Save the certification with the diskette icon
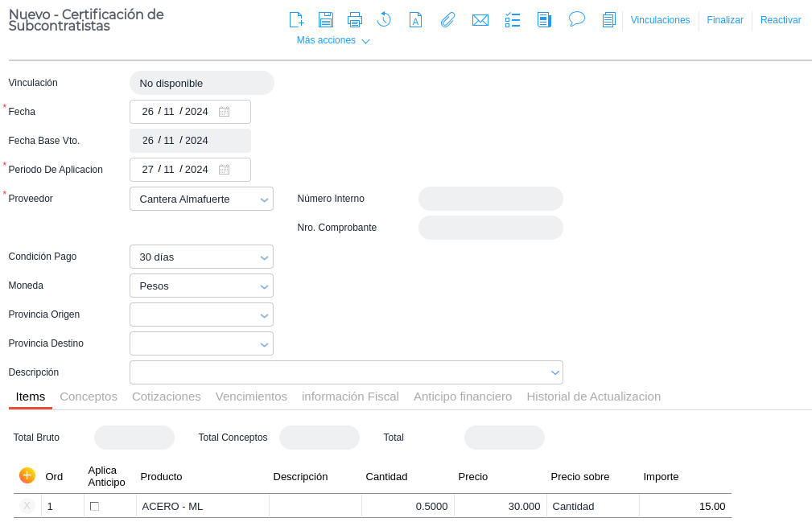This screenshot has width=812, height=522. click(325, 20)
